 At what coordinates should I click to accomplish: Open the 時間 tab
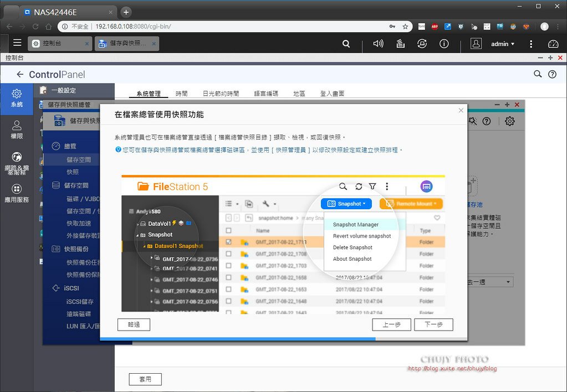pos(182,94)
